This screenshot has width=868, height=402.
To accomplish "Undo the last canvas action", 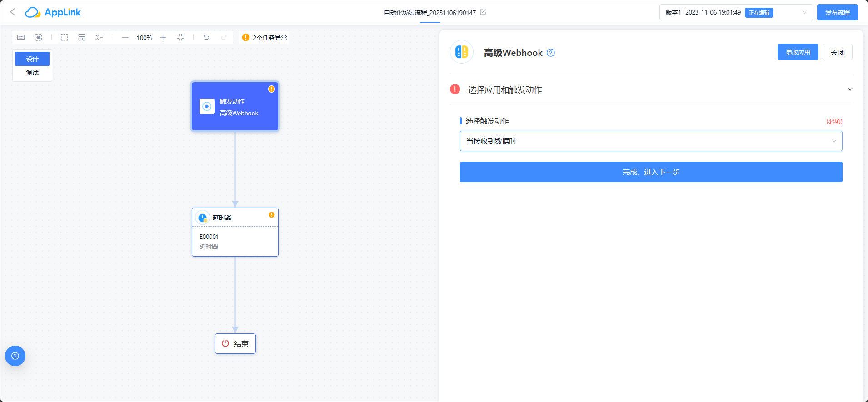I will (206, 37).
